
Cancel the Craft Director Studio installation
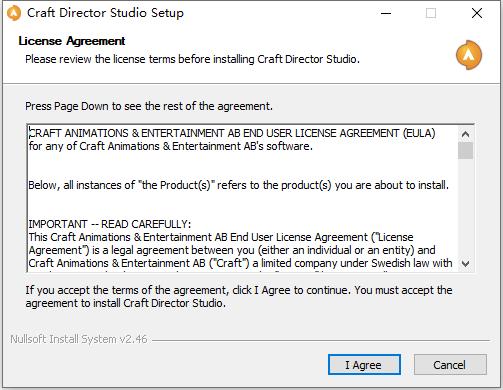click(x=450, y=365)
